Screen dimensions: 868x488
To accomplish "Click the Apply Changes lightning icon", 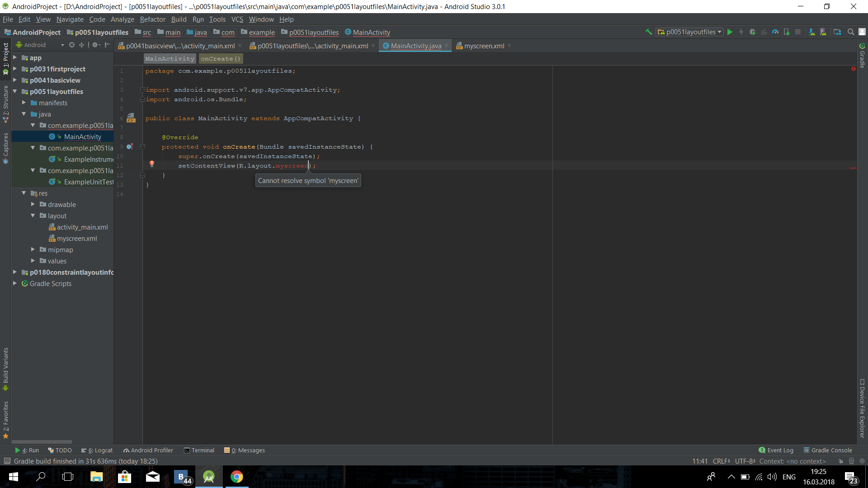I will (x=741, y=32).
